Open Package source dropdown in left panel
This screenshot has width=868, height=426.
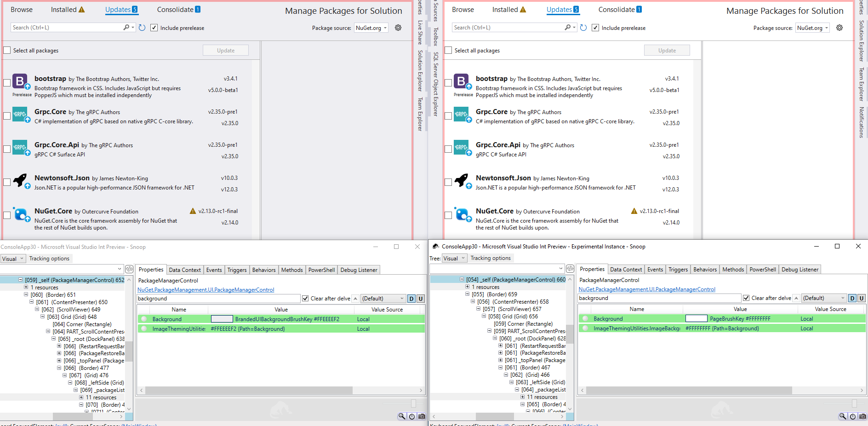371,28
